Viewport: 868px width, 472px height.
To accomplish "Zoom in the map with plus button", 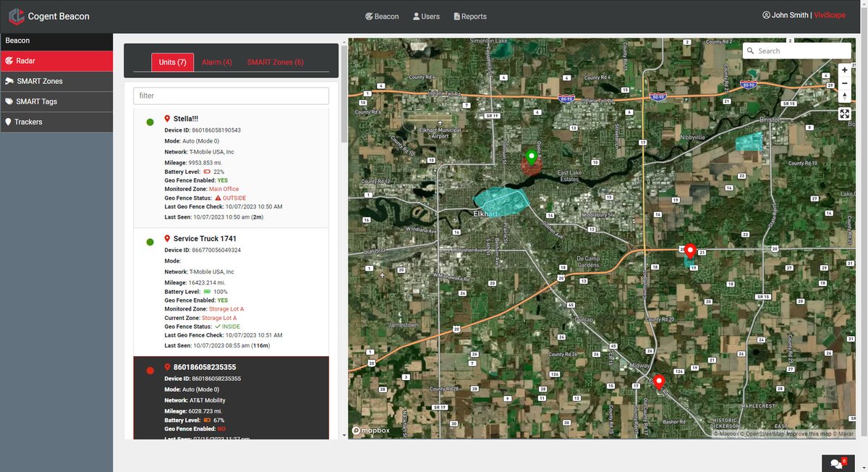I will (844, 70).
